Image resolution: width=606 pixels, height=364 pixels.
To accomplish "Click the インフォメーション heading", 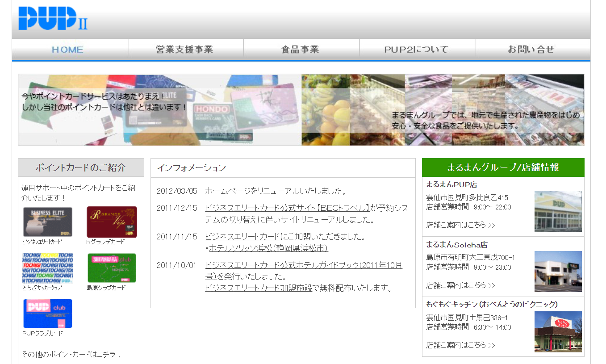I will pos(192,168).
